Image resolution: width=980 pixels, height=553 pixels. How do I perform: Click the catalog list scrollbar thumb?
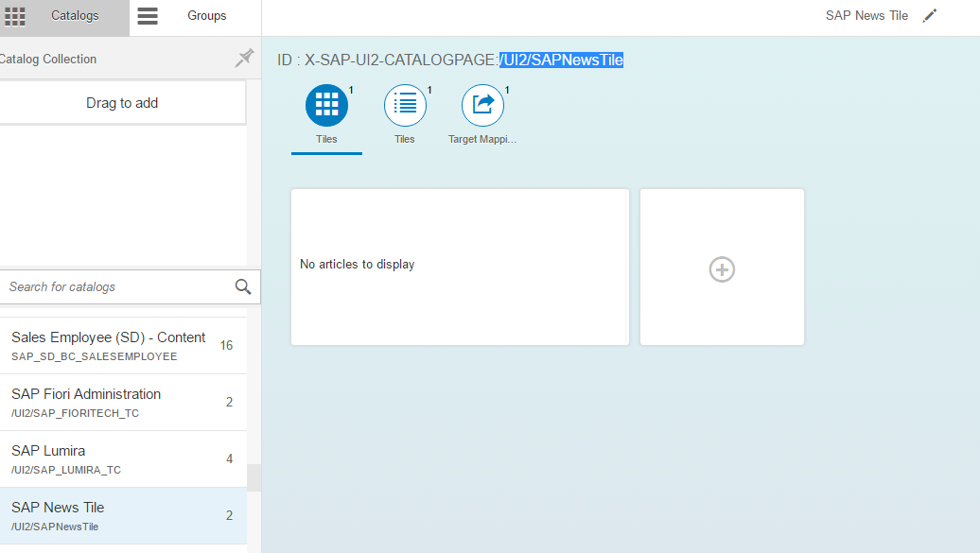point(254,477)
